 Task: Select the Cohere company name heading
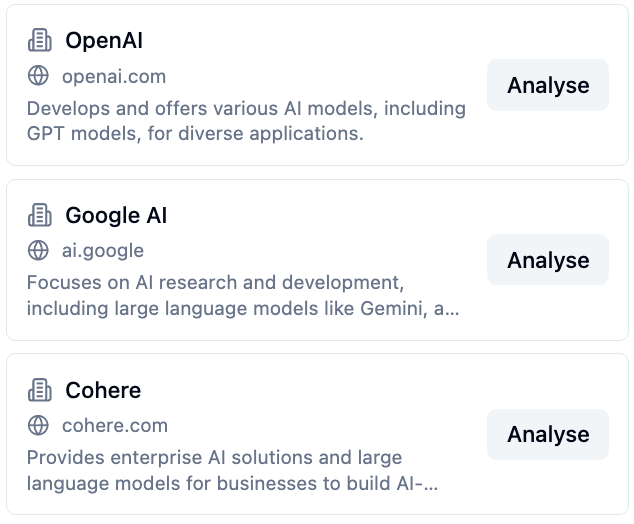103,390
